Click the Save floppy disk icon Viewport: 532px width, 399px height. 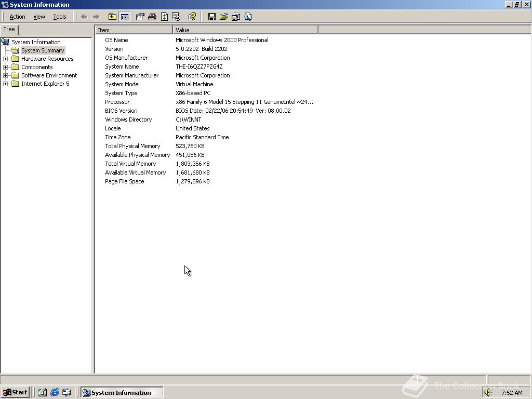pos(212,17)
